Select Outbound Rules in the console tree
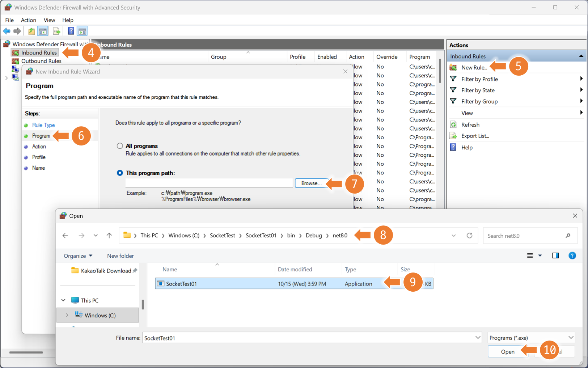The height and width of the screenshot is (368, 588). coord(41,61)
